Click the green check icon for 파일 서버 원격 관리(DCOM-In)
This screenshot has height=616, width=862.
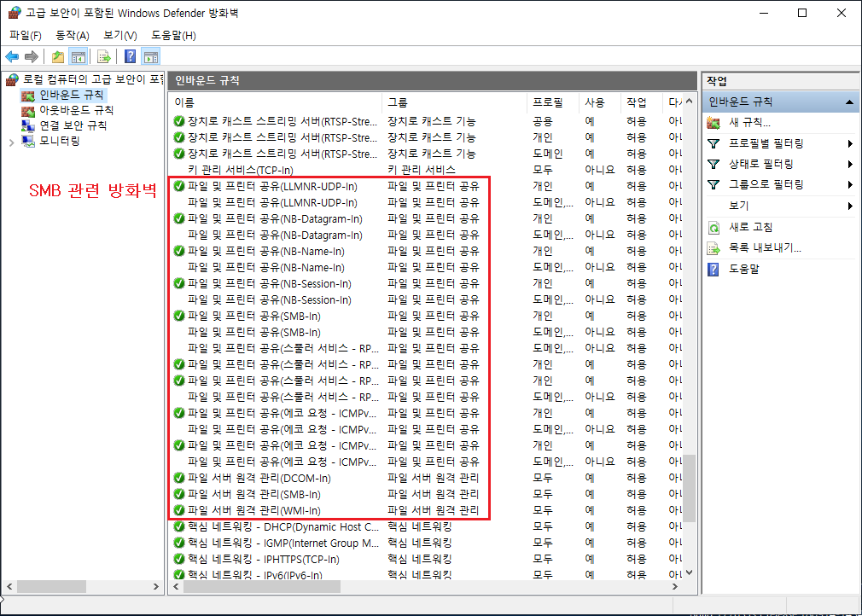coord(178,478)
